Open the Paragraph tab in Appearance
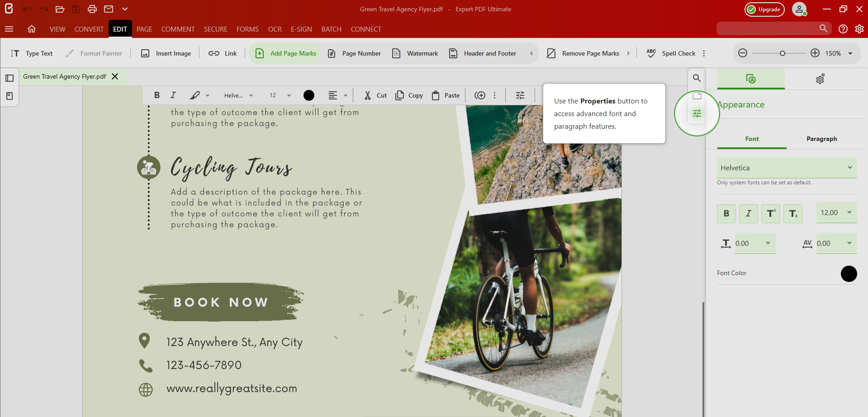Viewport: 868px width, 417px height. pyautogui.click(x=821, y=139)
